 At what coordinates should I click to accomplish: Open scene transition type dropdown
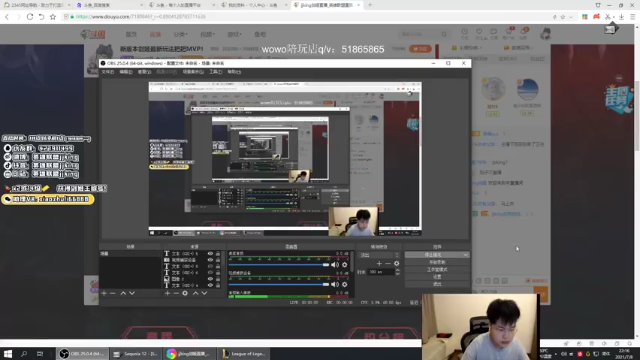click(379, 255)
